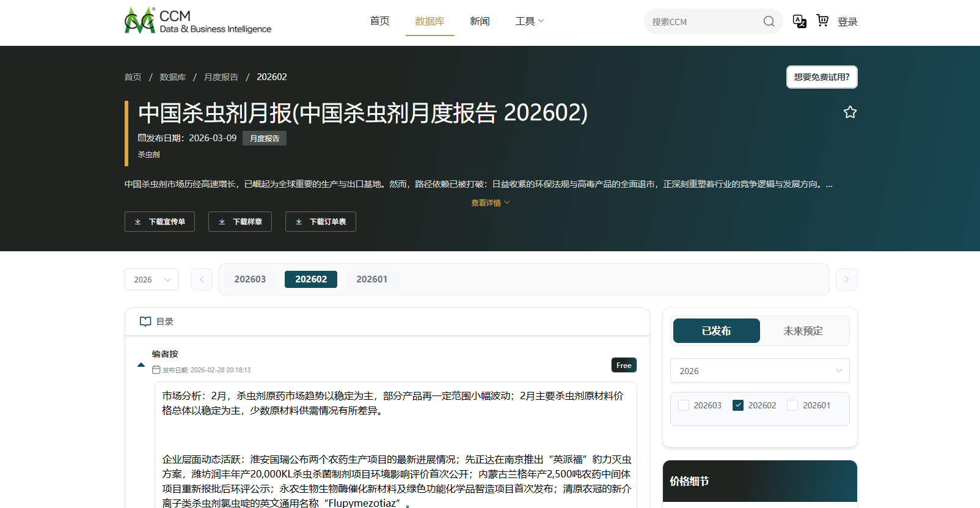Screen dimensions: 980x508
Task: Click the 登录 link
Action: point(847,21)
